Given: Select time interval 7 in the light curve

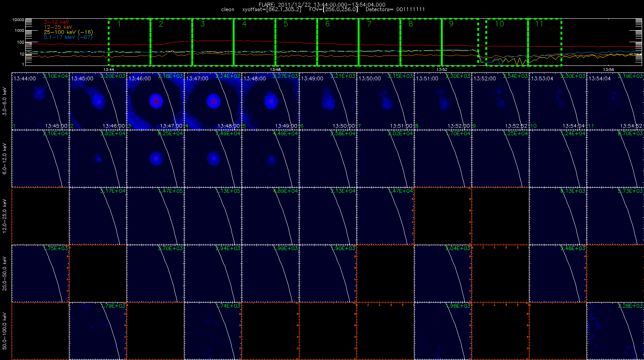Looking at the screenshot, I should [x=379, y=42].
